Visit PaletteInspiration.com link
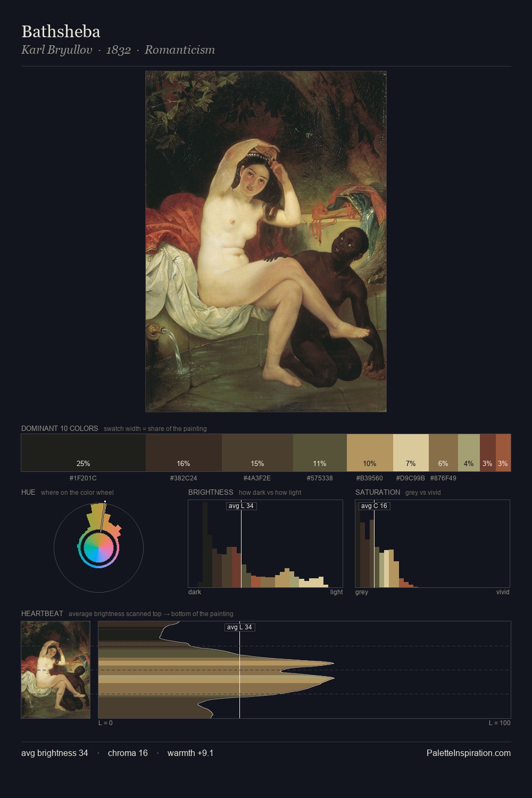 pyautogui.click(x=469, y=753)
